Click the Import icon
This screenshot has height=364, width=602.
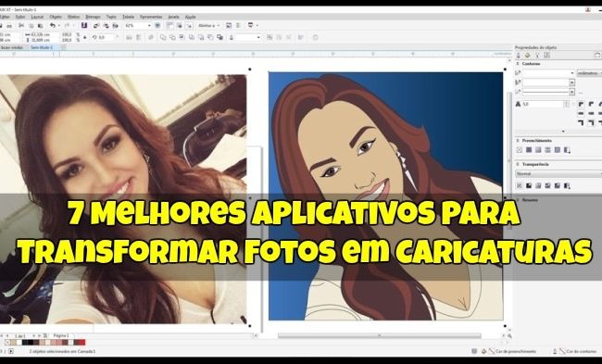click(x=96, y=26)
